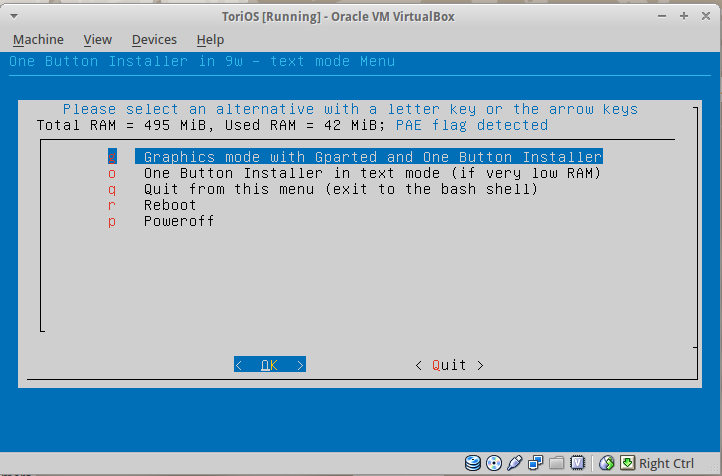
Task: Click the One Button Installer header title
Action: [x=202, y=61]
